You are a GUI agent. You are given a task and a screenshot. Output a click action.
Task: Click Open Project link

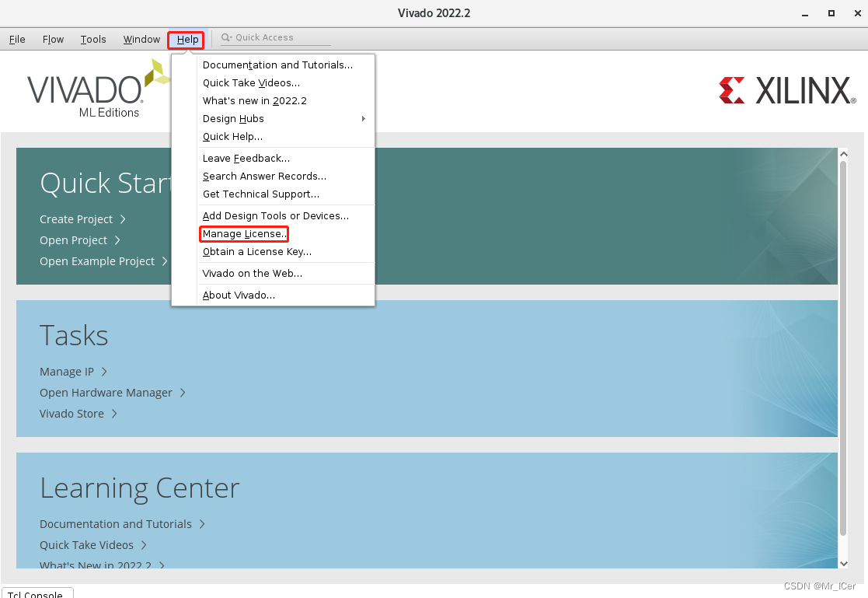coord(73,240)
